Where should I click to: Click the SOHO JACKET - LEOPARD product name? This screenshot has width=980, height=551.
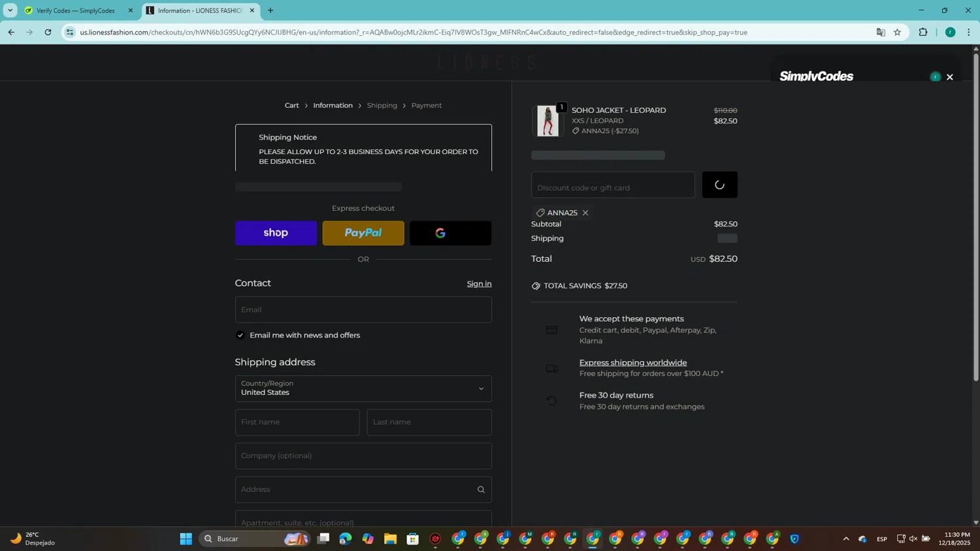(619, 110)
